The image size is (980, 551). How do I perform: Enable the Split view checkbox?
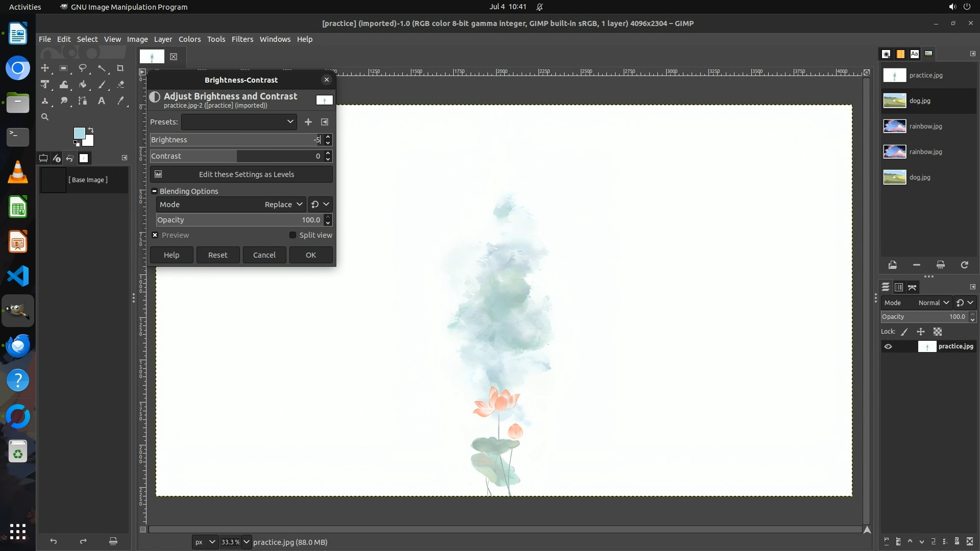292,235
